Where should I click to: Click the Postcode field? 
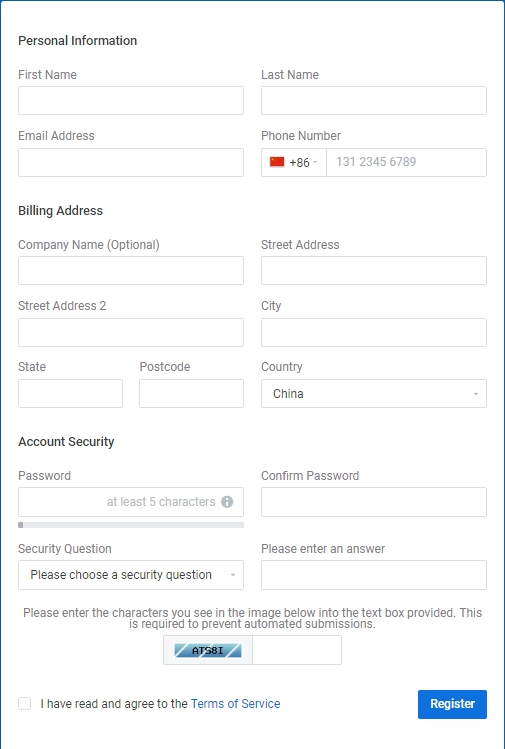click(x=192, y=394)
